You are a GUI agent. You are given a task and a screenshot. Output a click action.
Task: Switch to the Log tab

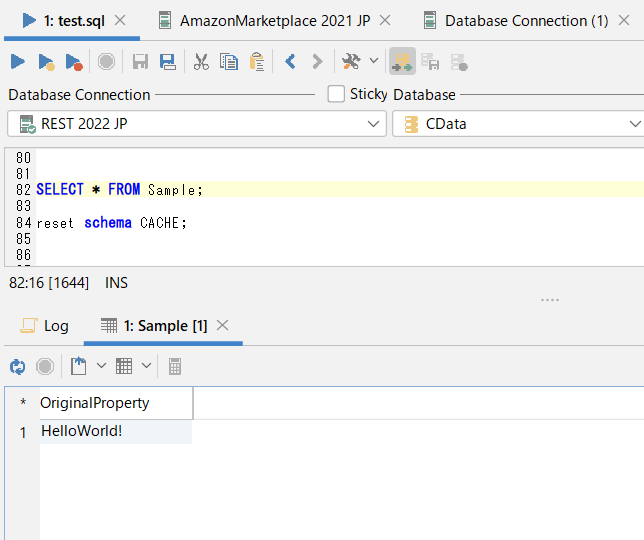(45, 326)
